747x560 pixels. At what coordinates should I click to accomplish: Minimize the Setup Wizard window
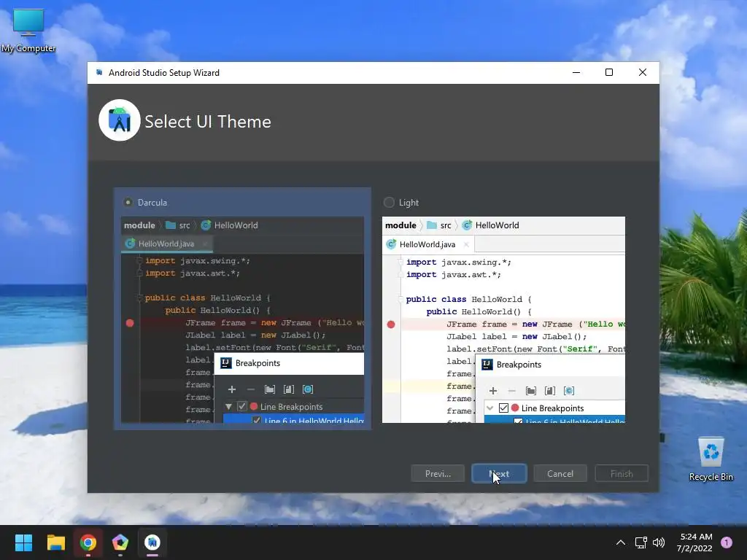576,72
